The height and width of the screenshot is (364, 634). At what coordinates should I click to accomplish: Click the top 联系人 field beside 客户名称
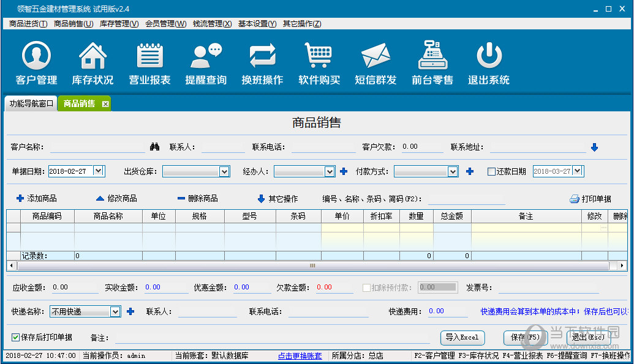223,147
